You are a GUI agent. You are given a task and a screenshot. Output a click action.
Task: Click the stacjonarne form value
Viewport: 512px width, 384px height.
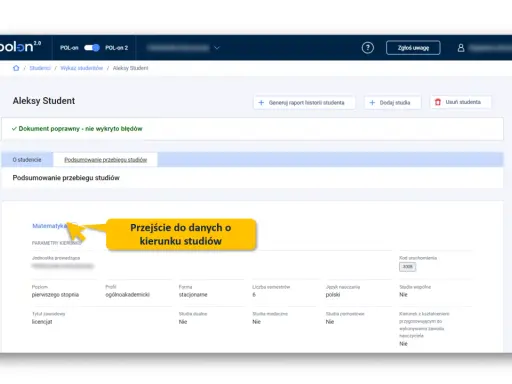tap(193, 295)
